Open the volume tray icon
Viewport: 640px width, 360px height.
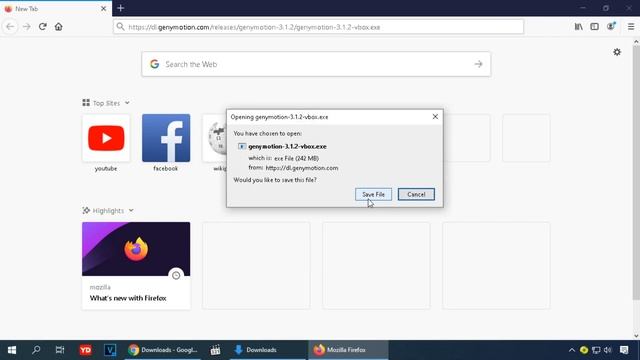[608, 350]
